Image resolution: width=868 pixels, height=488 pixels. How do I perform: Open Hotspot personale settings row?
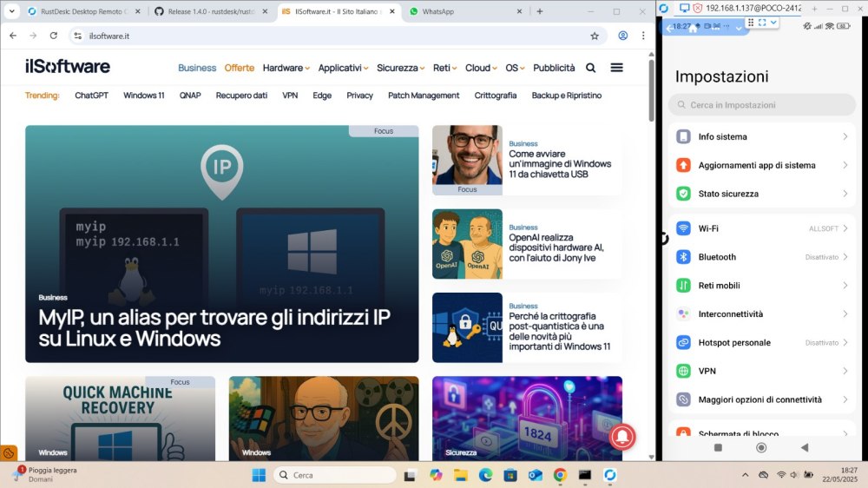762,342
